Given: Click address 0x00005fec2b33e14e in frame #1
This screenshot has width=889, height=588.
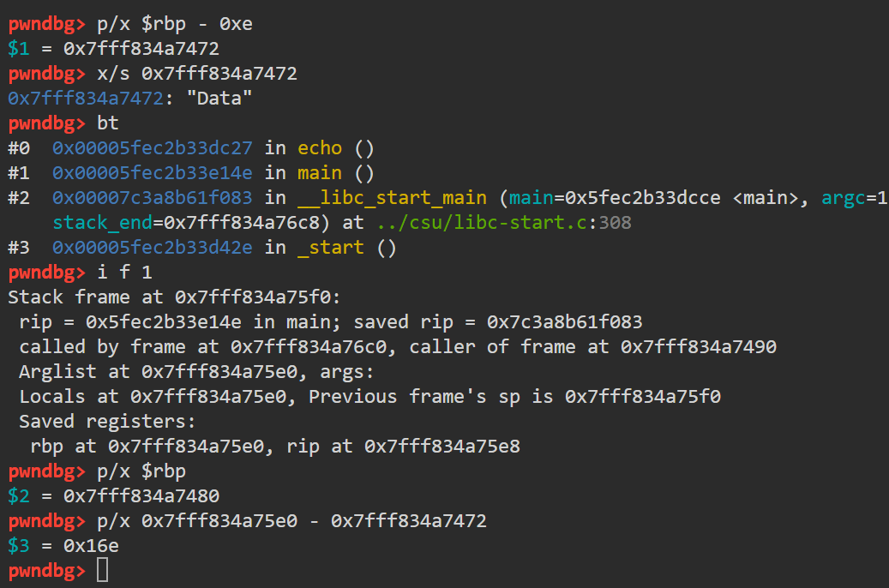Looking at the screenshot, I should click(x=153, y=173).
